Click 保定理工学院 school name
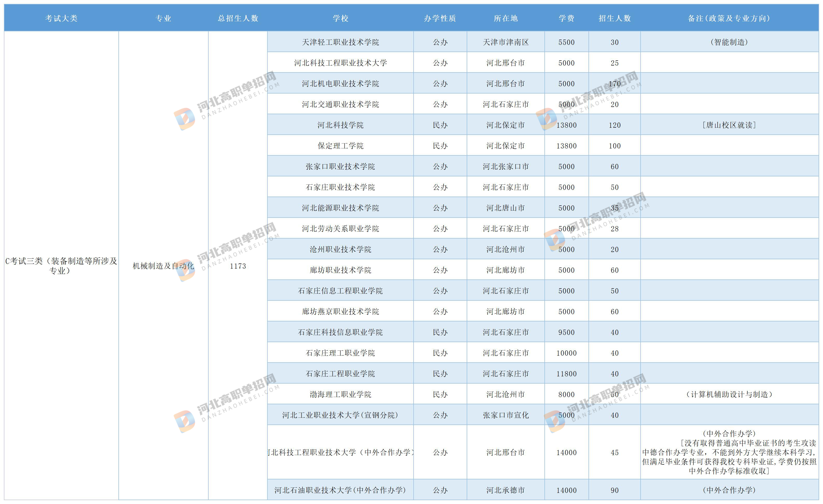The height and width of the screenshot is (504, 823). click(x=340, y=146)
